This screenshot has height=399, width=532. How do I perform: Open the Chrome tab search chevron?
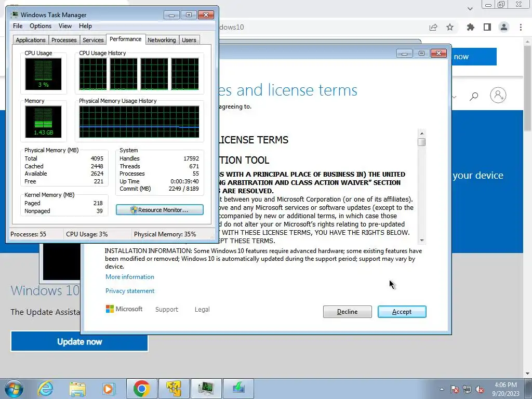(x=470, y=8)
